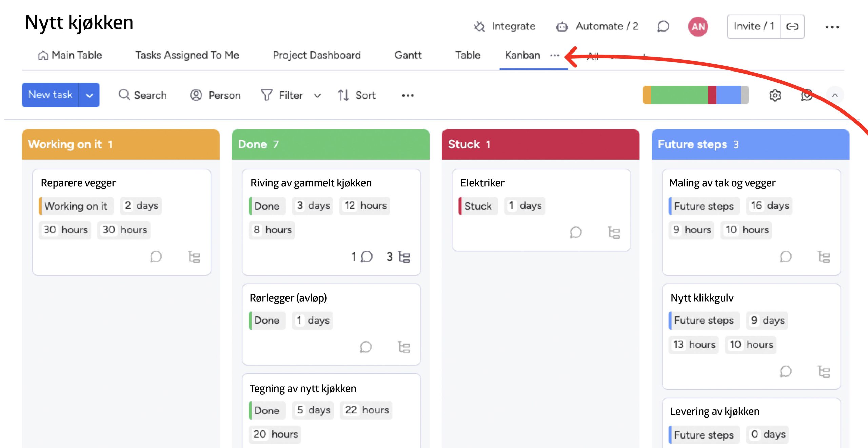
Task: Open comments on Rørlegger (avløp) card
Action: 366,347
